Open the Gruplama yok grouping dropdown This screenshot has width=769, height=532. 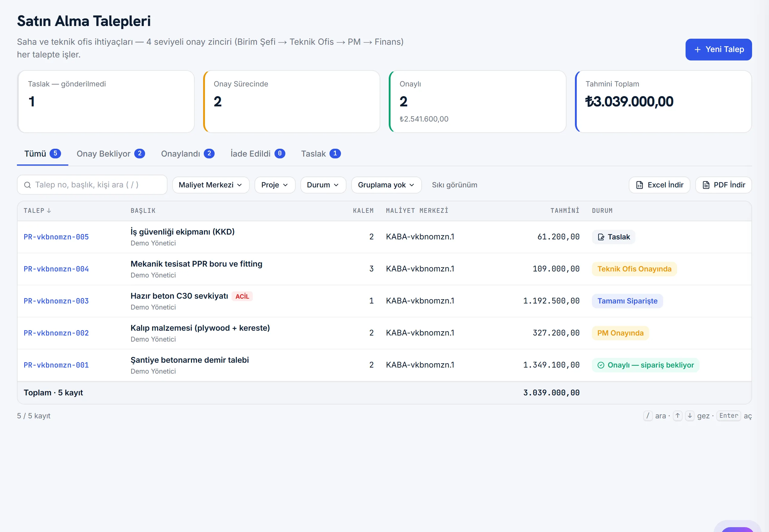tap(386, 185)
